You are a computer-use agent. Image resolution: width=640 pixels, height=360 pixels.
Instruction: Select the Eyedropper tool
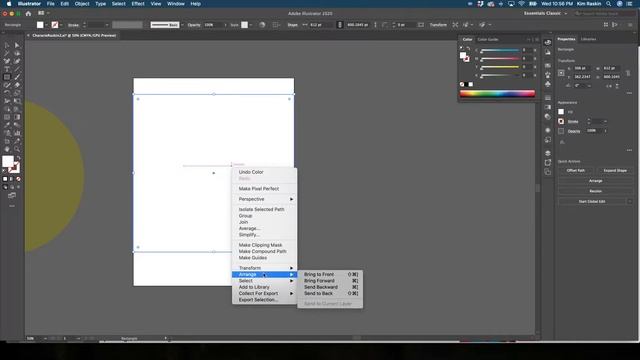pos(7,125)
